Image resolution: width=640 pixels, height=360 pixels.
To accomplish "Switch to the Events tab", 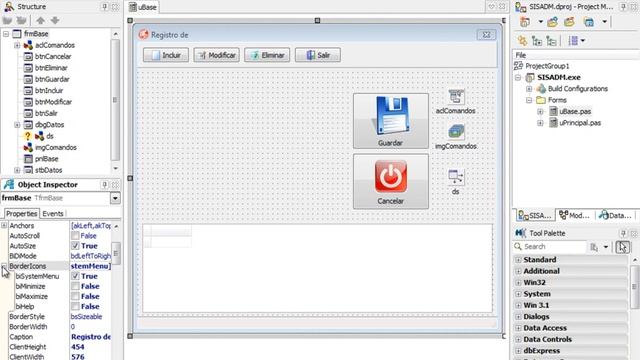I will click(x=53, y=213).
